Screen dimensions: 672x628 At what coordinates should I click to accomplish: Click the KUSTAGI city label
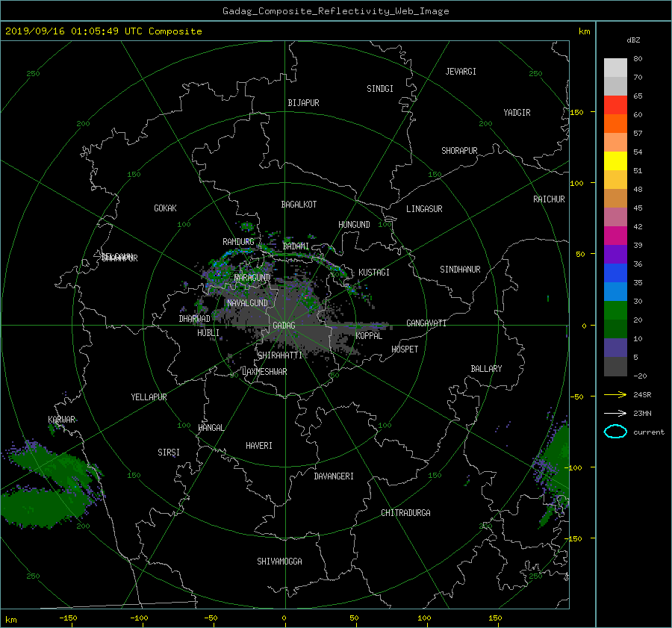click(x=374, y=273)
